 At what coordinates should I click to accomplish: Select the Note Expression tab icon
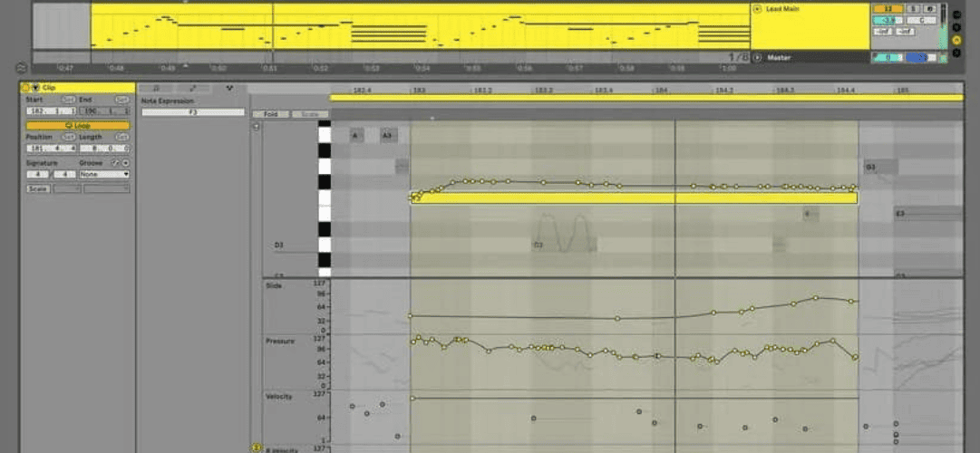coord(229,89)
